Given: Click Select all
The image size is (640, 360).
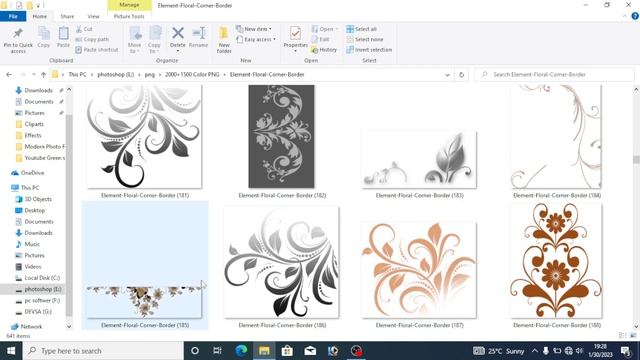Looking at the screenshot, I should coord(362,29).
